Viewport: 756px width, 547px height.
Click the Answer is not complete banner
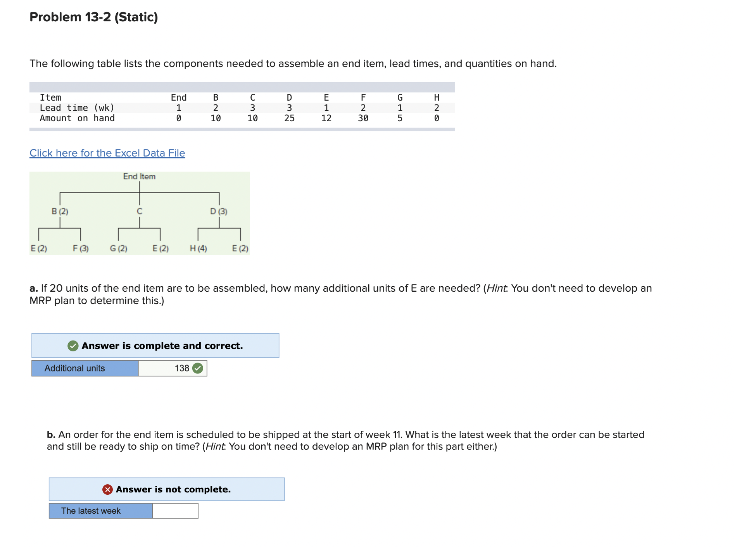(x=167, y=489)
